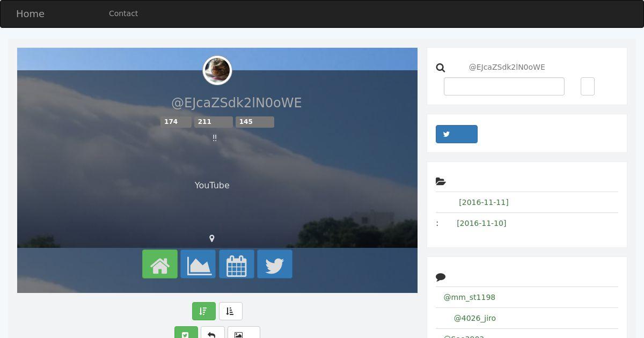Open the area chart statistics icon
644x338 pixels.
[x=198, y=264]
